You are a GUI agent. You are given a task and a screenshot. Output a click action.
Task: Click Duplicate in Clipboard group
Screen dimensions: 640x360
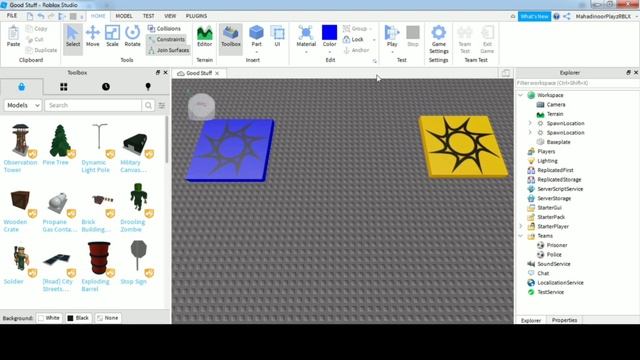pos(41,50)
